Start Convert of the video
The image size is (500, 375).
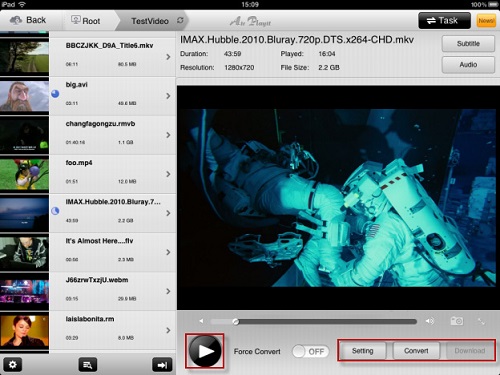coord(416,351)
